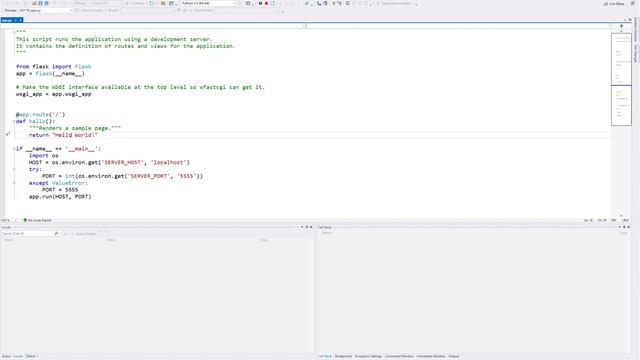Click the Restart debugging icon
Viewport: 640px width, 360px height.
pos(273,3)
